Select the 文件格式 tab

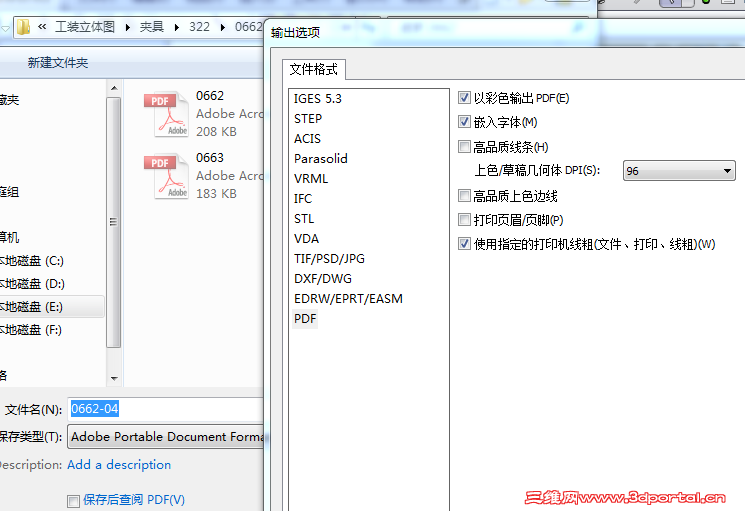314,70
